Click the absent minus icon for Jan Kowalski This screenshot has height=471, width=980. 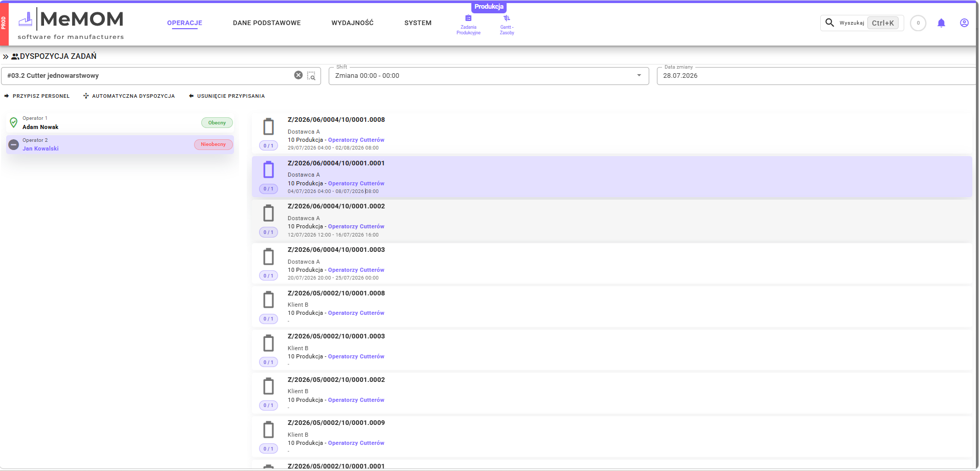coord(14,144)
